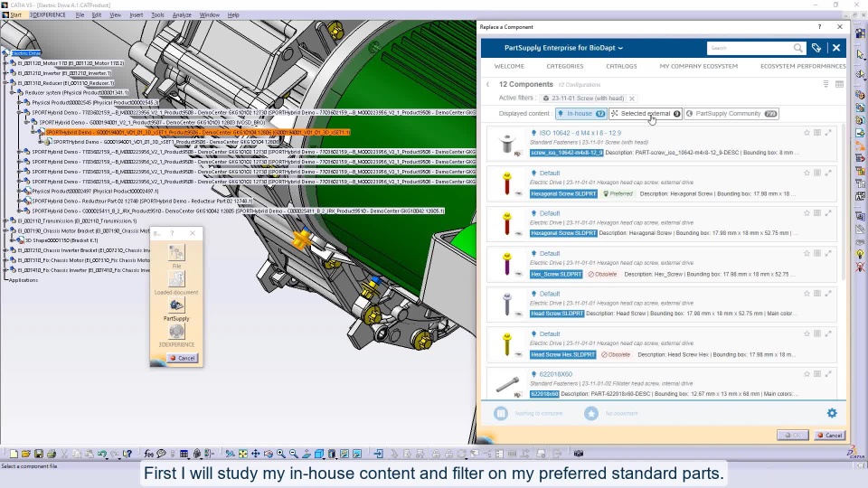Bookmark the ISO 10642 screw with star

tap(807, 133)
